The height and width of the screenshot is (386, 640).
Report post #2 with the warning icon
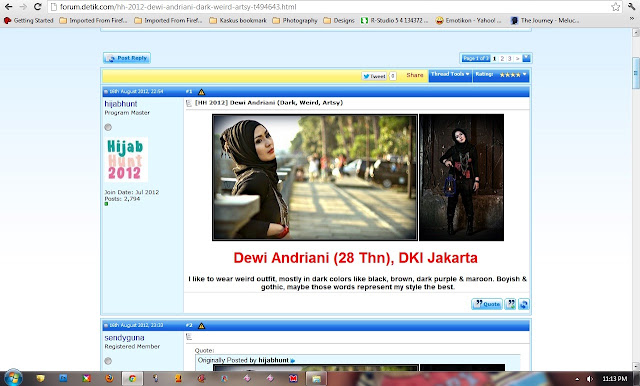pyautogui.click(x=201, y=326)
